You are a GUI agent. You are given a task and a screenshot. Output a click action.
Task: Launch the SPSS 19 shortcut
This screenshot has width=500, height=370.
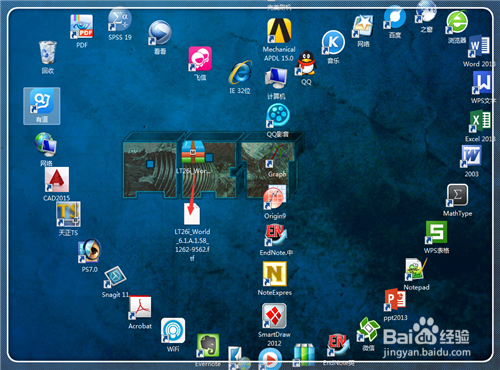point(120,20)
